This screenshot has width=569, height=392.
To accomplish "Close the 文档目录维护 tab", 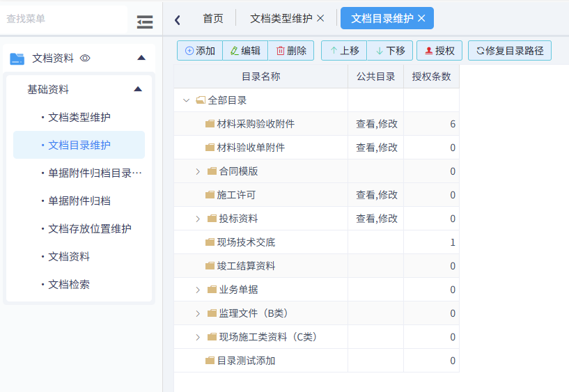I will 421,19.
